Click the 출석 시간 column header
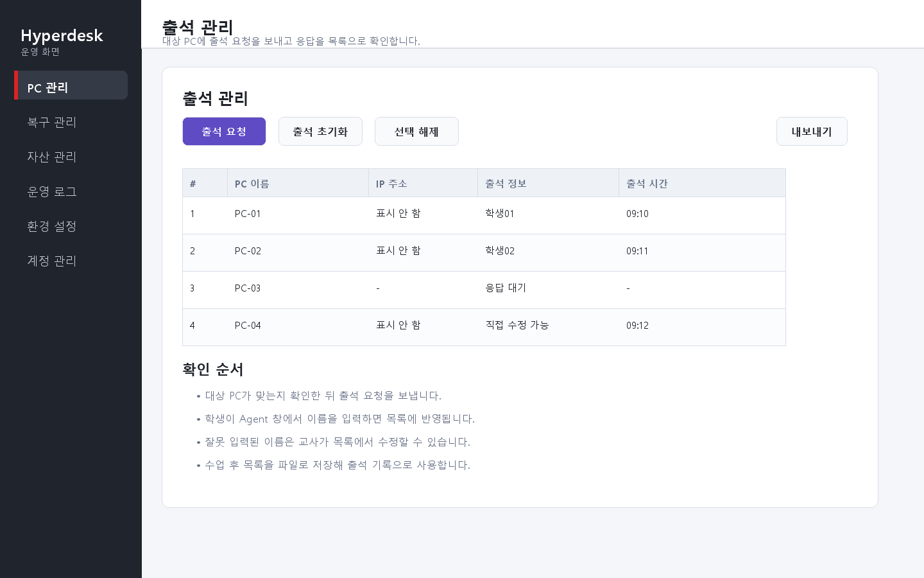The width and height of the screenshot is (924, 578). click(702, 183)
